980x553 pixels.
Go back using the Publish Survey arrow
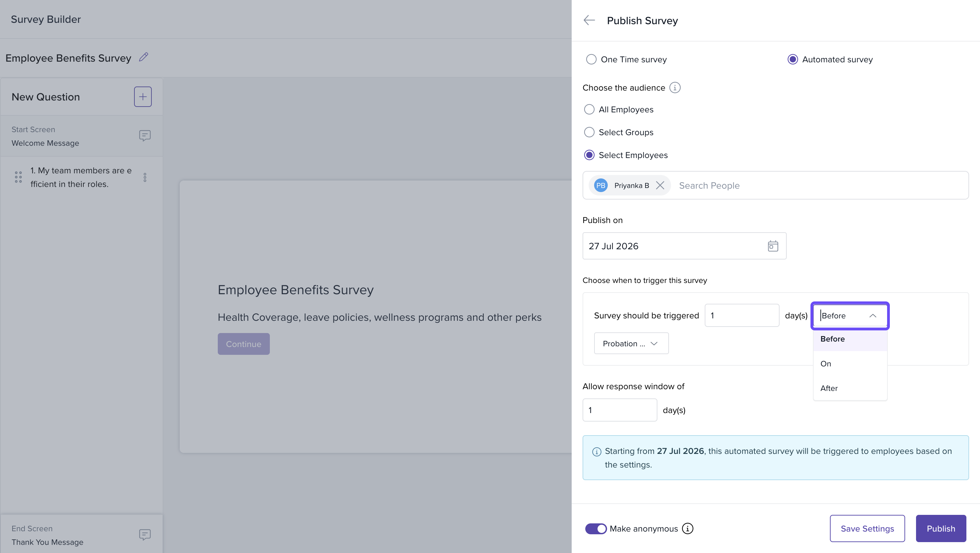pyautogui.click(x=589, y=20)
